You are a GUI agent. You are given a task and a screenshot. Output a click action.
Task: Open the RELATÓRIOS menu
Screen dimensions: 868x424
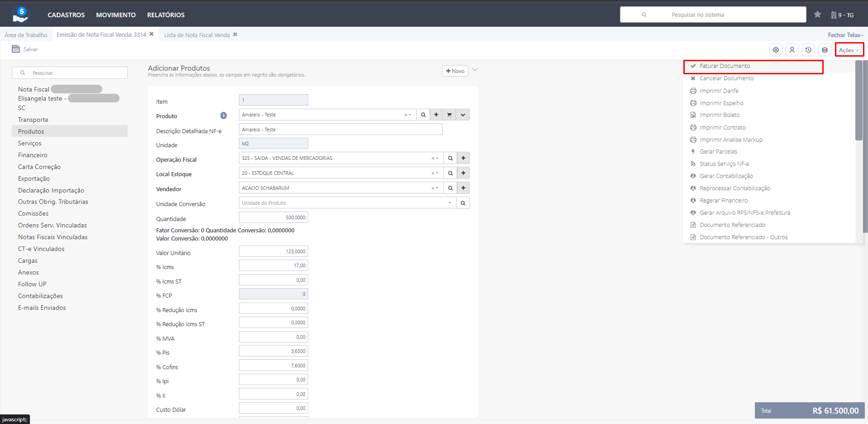coord(166,15)
